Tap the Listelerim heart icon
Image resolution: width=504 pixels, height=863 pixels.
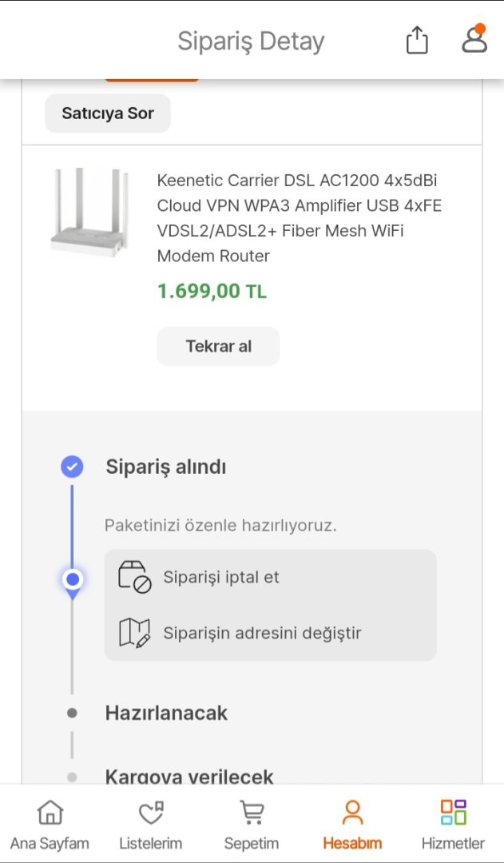(x=150, y=813)
